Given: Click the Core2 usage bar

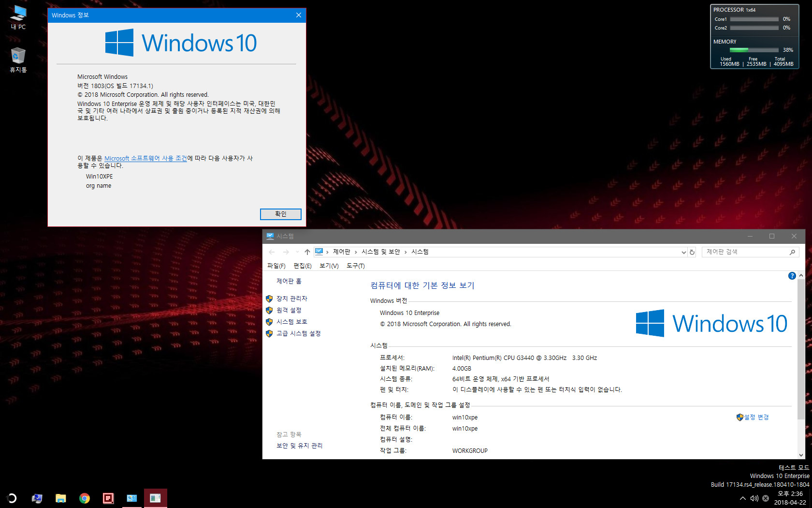Looking at the screenshot, I should (x=754, y=28).
